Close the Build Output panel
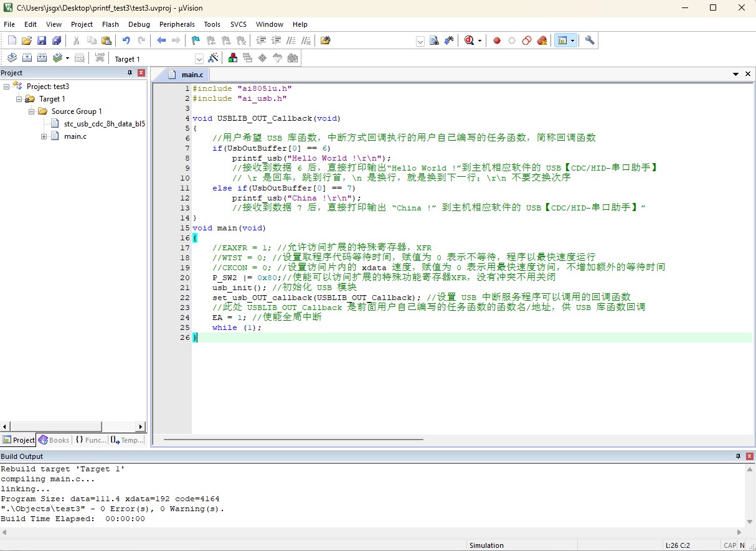The width and height of the screenshot is (756, 551). point(749,456)
